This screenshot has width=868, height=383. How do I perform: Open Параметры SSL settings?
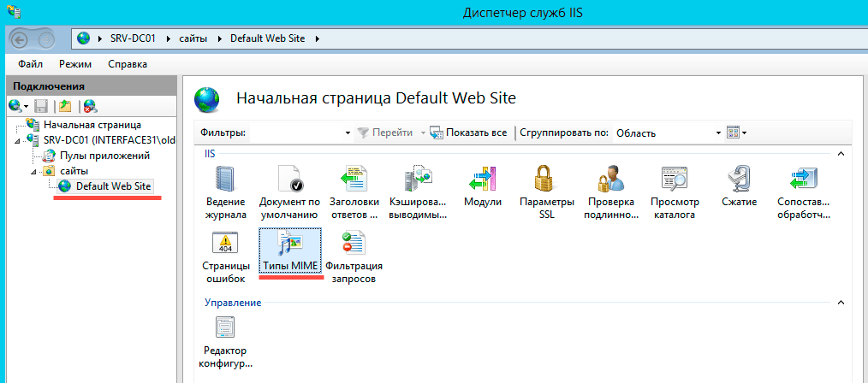tap(546, 193)
